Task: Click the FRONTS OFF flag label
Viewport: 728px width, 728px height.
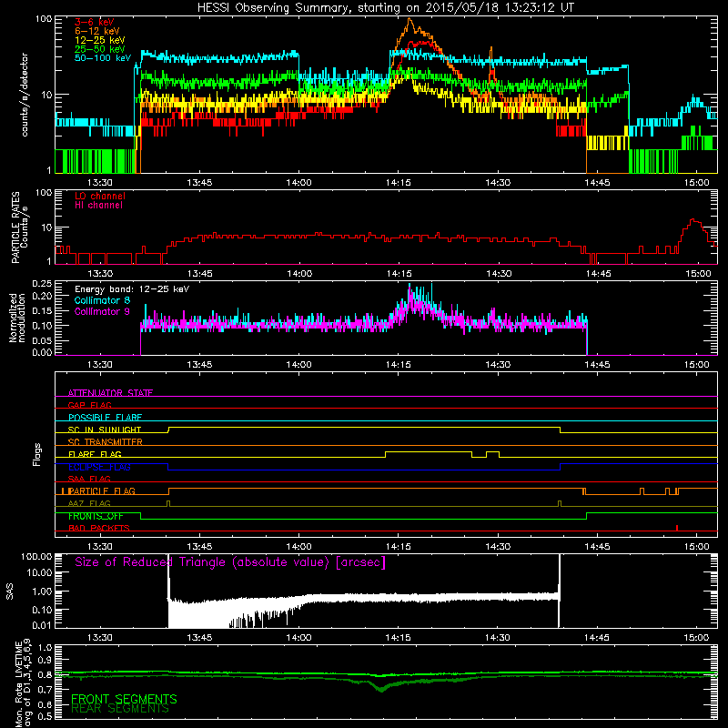Action: (96, 516)
